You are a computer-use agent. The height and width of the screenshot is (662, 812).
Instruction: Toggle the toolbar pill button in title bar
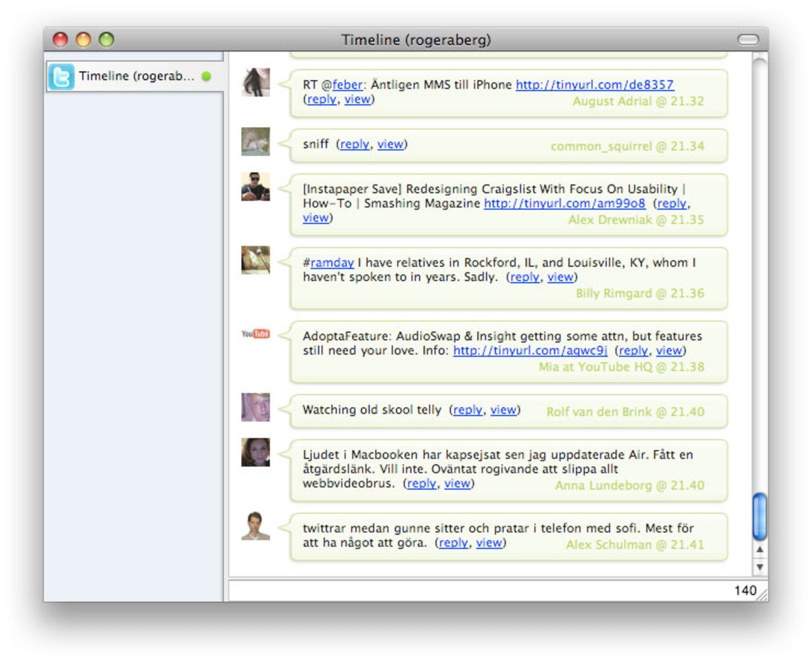point(748,40)
